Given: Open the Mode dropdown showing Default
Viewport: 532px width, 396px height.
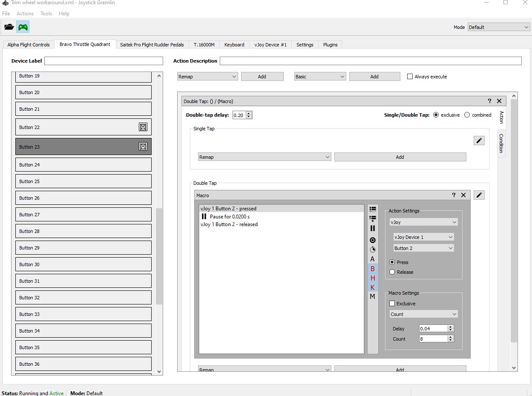Looking at the screenshot, I should click(x=498, y=27).
